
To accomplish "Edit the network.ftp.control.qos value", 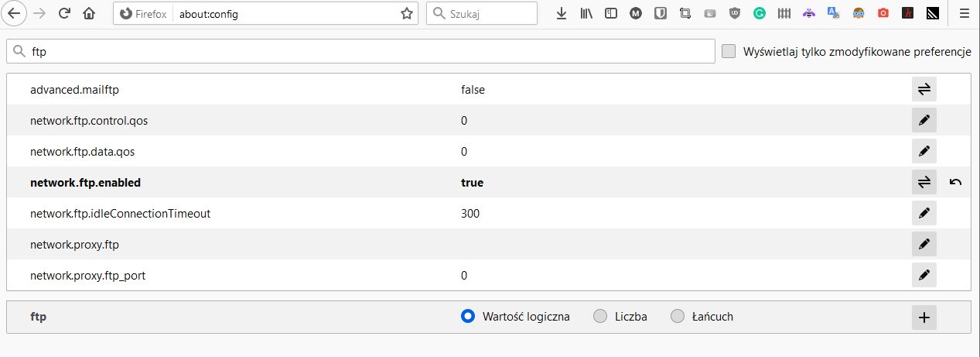I will coord(924,120).
